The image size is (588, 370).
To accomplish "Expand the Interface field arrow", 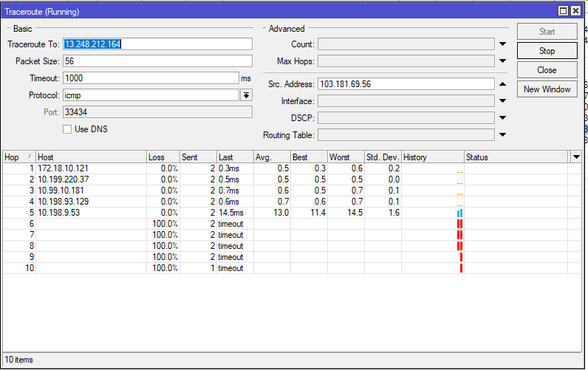I will pos(502,101).
